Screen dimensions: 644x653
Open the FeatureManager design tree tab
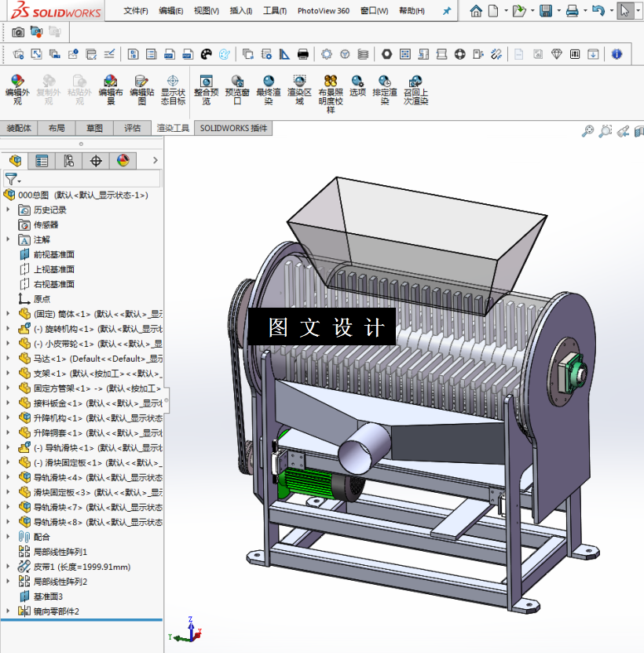click(15, 160)
